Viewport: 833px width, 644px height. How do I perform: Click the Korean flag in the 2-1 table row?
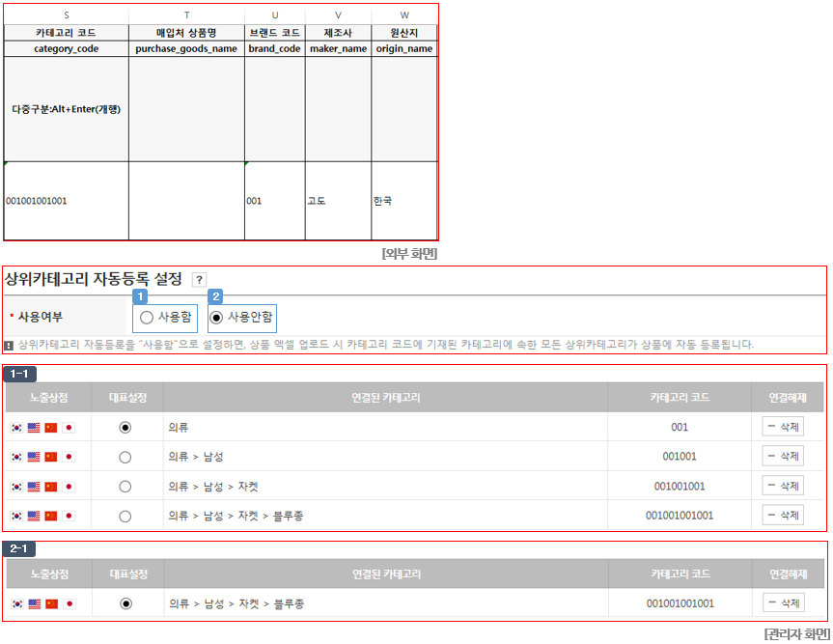(x=17, y=604)
